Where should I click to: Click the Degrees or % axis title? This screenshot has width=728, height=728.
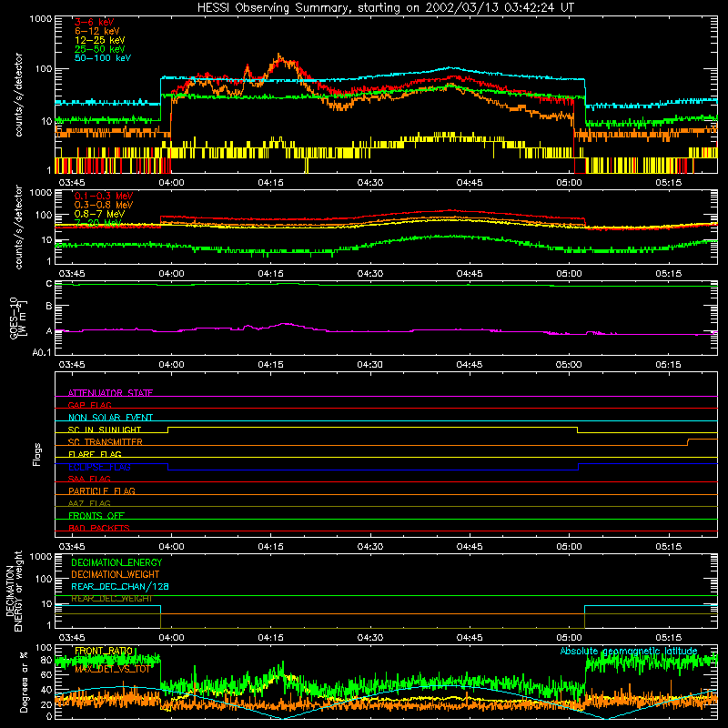(x=24, y=682)
